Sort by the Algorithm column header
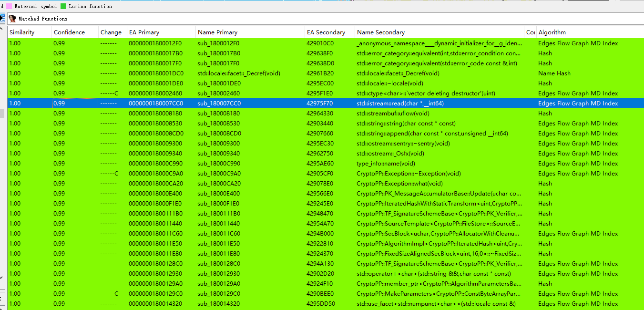Screen dimensions: 644x310 click(552, 32)
